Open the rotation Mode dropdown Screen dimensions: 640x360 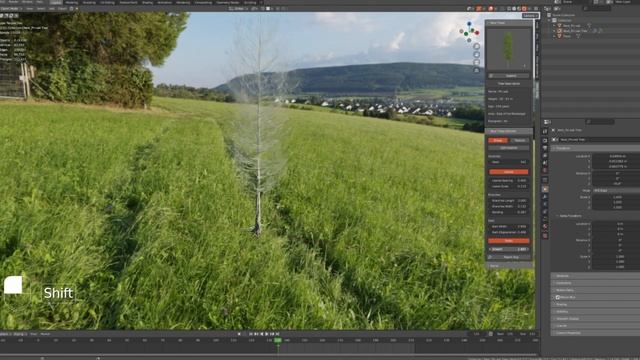click(x=616, y=191)
